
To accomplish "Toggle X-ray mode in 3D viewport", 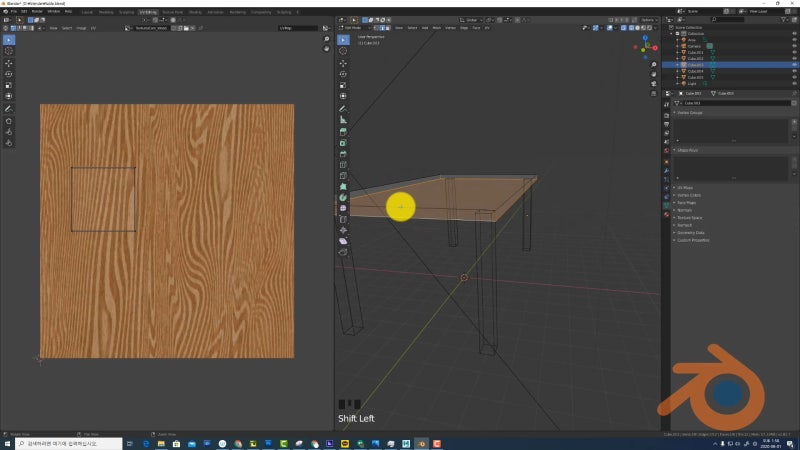I will click(x=623, y=28).
